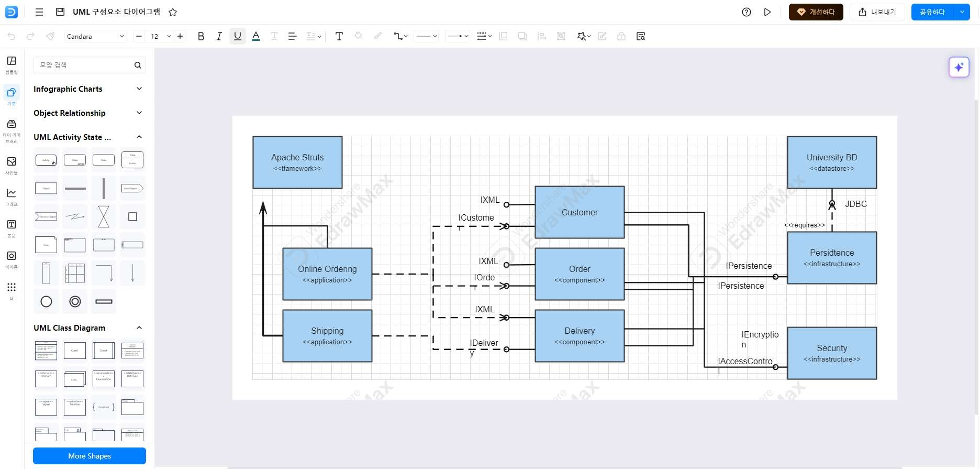Screen dimensions: 980x469
Task: Redo the last action
Action: click(30, 36)
